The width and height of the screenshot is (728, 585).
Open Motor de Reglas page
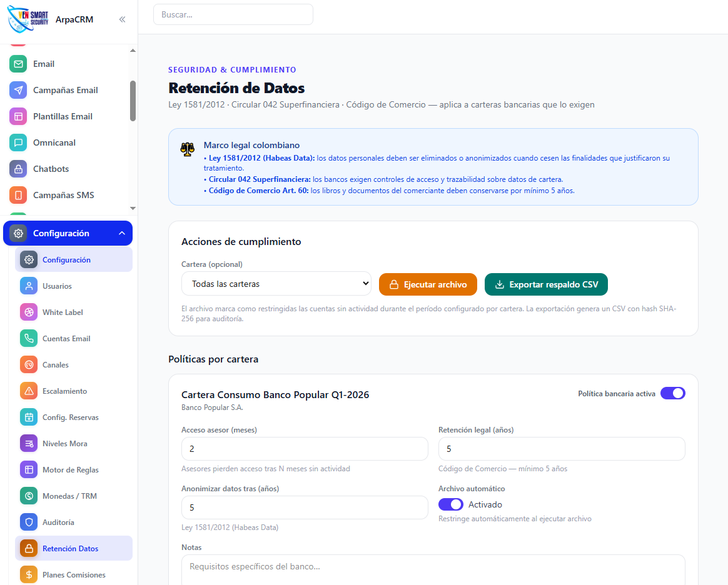click(x=74, y=469)
